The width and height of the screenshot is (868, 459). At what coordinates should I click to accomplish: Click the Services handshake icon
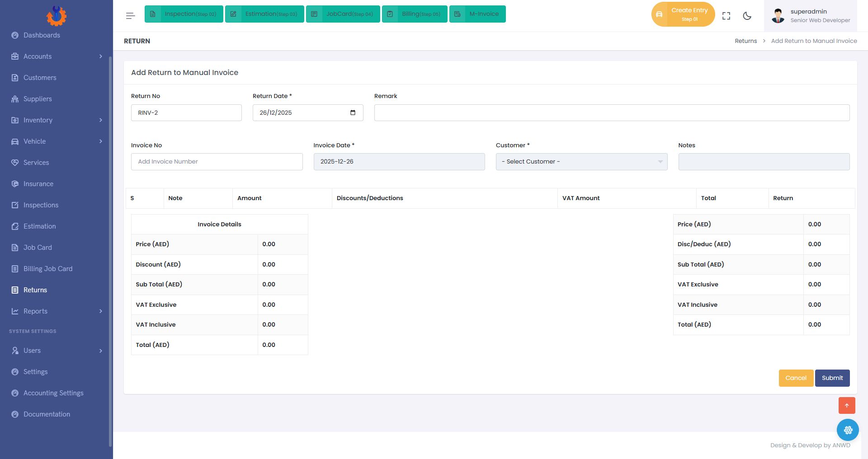point(15,163)
